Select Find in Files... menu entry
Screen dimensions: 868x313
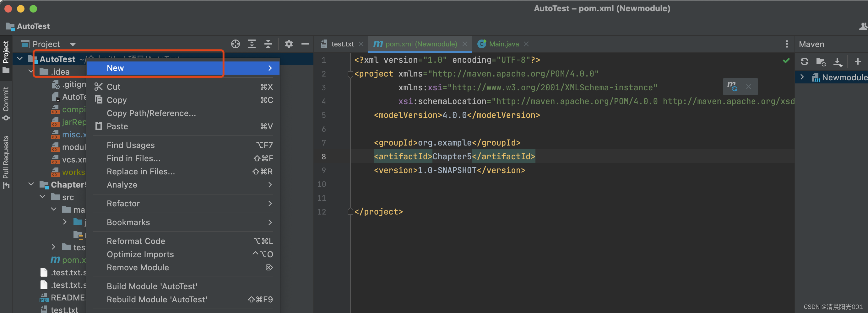click(183, 158)
